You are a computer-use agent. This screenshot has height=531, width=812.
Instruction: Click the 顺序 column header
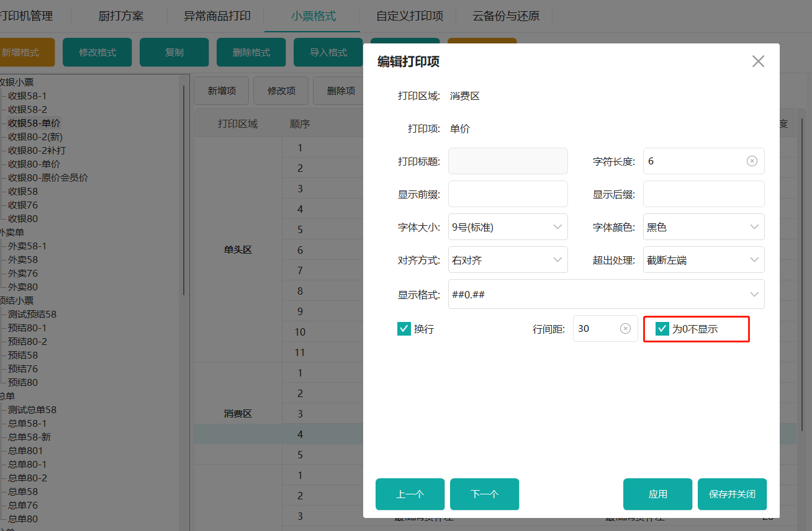(300, 123)
